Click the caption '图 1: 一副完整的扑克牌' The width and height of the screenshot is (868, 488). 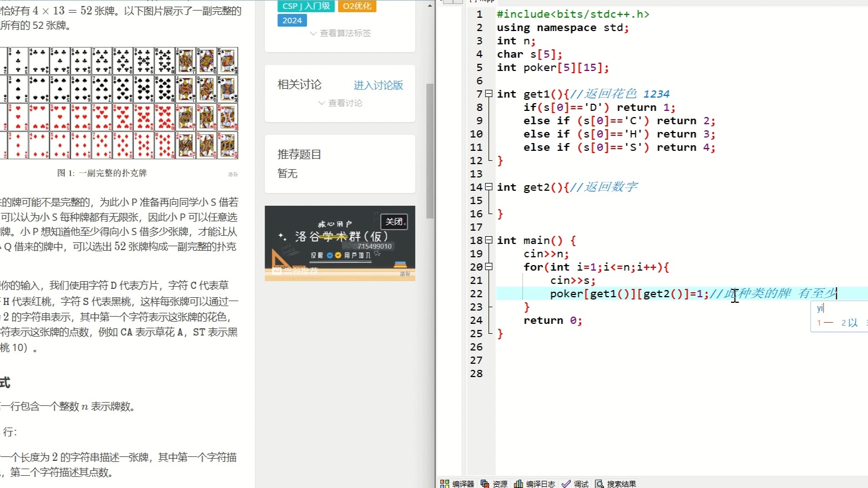[x=102, y=173]
